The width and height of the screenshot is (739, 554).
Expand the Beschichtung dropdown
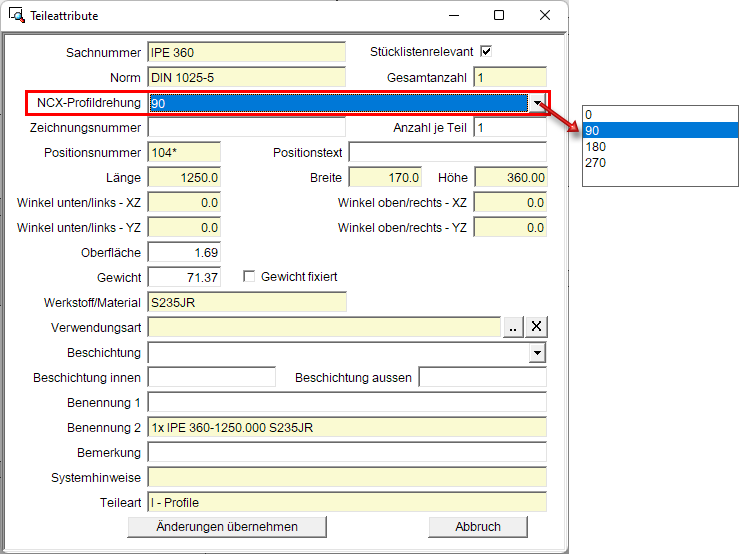click(x=537, y=353)
